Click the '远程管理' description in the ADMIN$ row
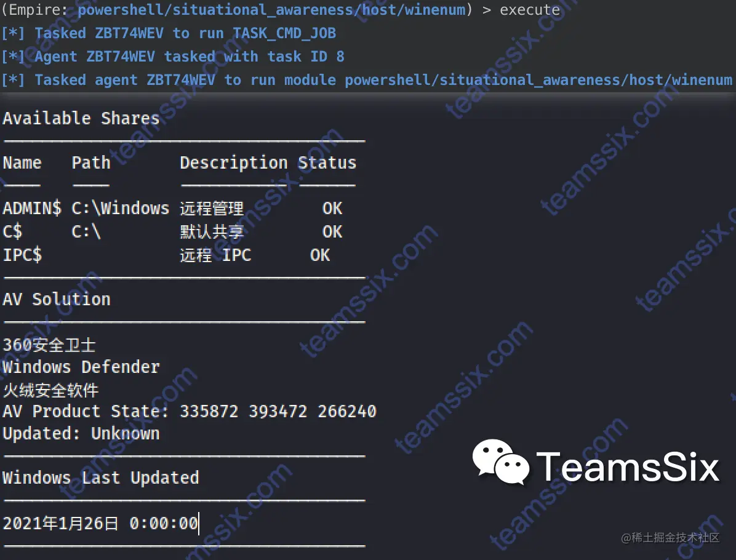Screen dimensions: 736x560 coord(212,209)
